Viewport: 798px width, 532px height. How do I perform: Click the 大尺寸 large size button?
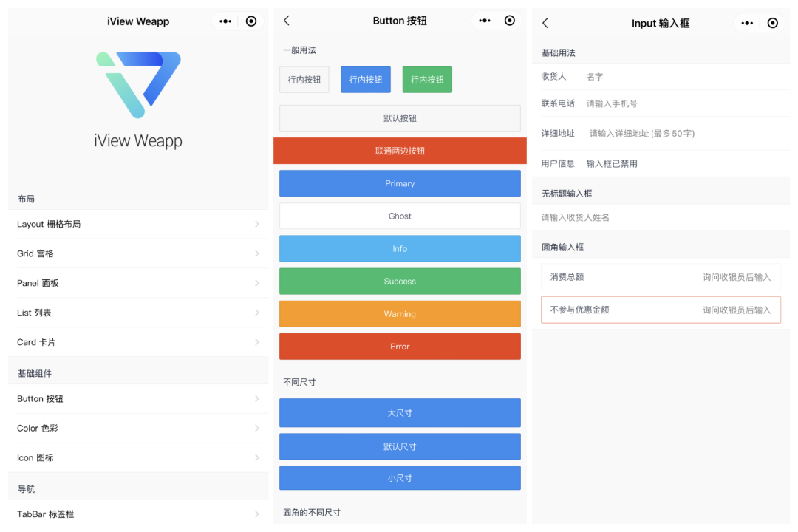[x=400, y=413]
